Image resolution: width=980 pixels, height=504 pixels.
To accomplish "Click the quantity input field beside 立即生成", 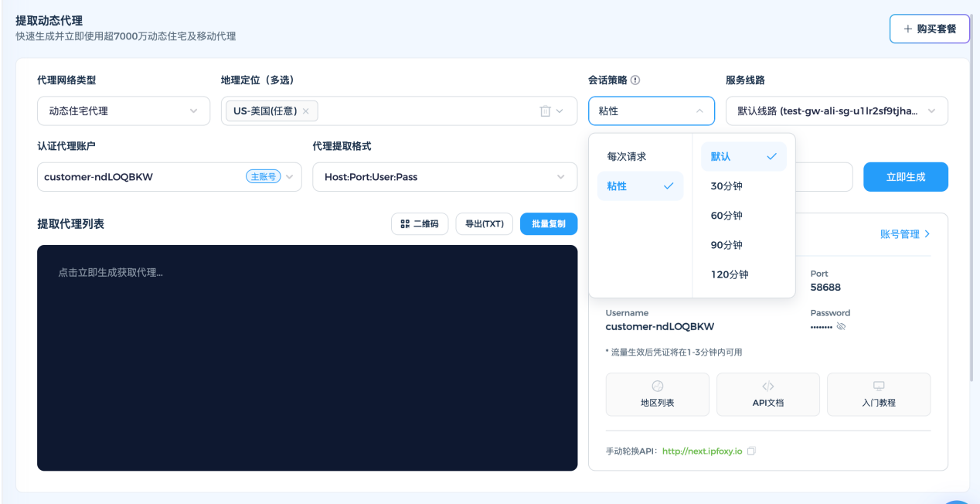I will click(824, 177).
